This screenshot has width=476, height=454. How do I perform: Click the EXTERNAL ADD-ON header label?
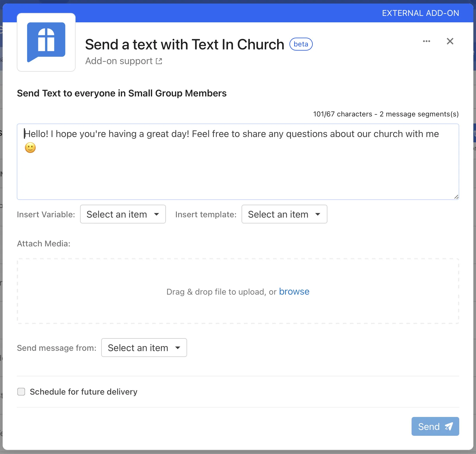coord(420,13)
